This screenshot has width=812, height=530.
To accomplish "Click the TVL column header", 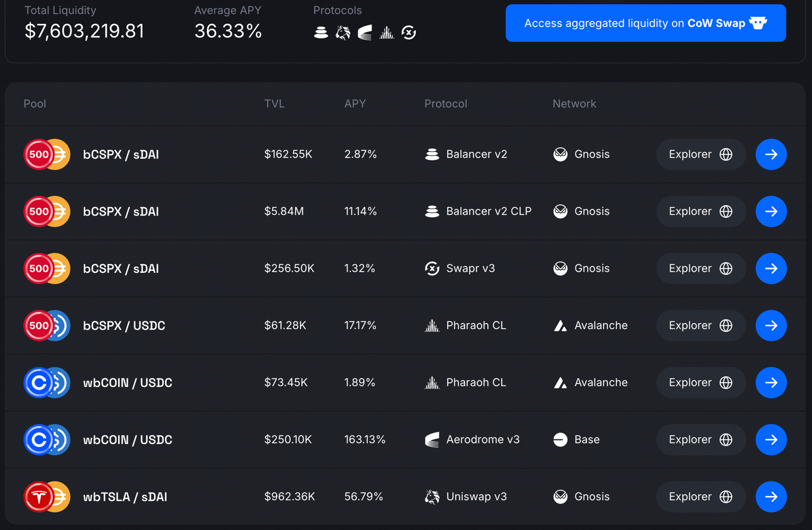I will pyautogui.click(x=274, y=103).
